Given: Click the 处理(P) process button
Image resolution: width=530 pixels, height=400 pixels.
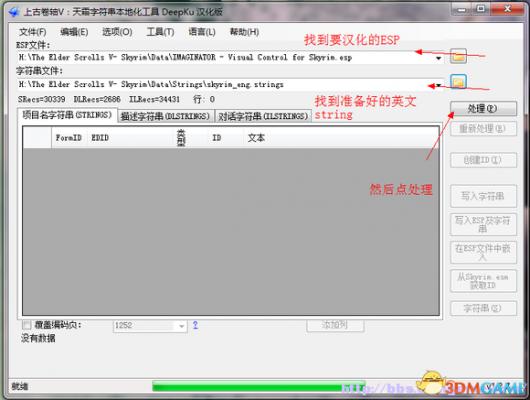Looking at the screenshot, I should (x=483, y=109).
